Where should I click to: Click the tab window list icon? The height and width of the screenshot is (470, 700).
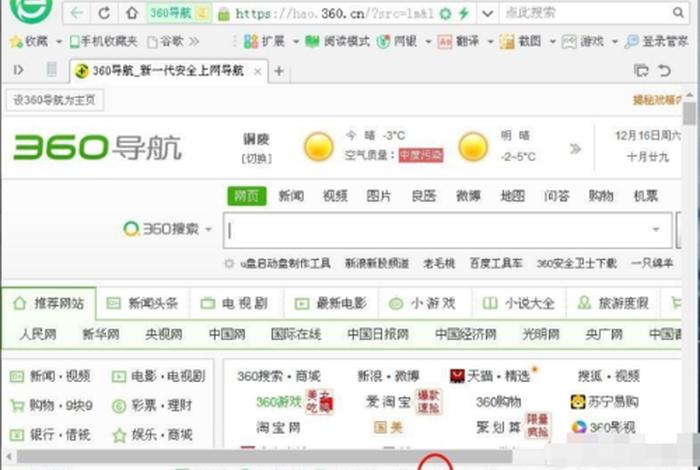[x=641, y=71]
